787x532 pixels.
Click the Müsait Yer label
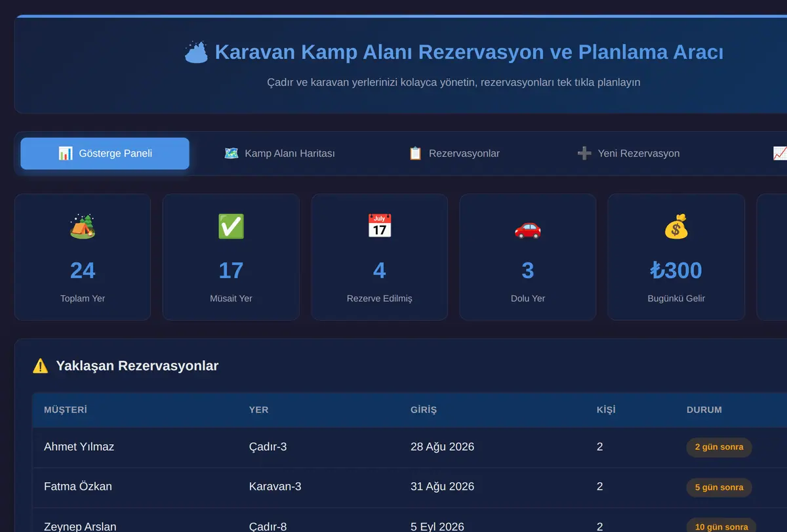click(x=231, y=298)
